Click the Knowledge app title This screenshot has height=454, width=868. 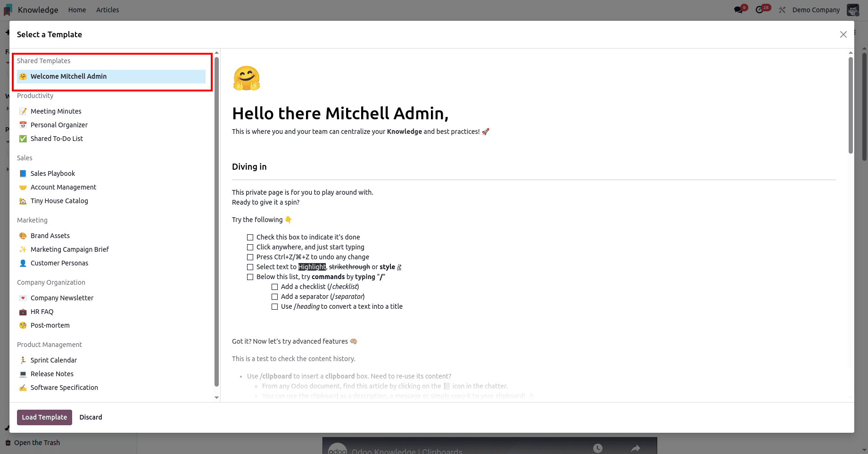[38, 10]
